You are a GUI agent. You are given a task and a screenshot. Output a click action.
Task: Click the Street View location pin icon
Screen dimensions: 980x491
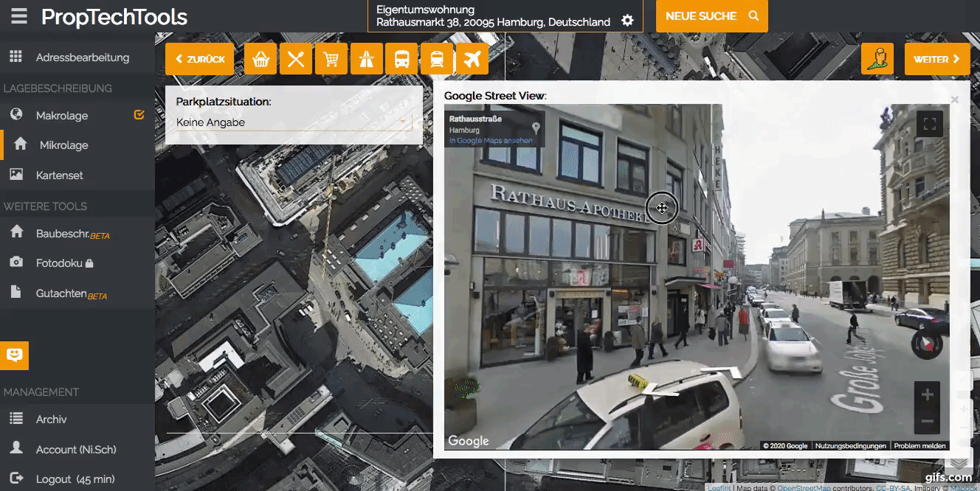pyautogui.click(x=536, y=128)
